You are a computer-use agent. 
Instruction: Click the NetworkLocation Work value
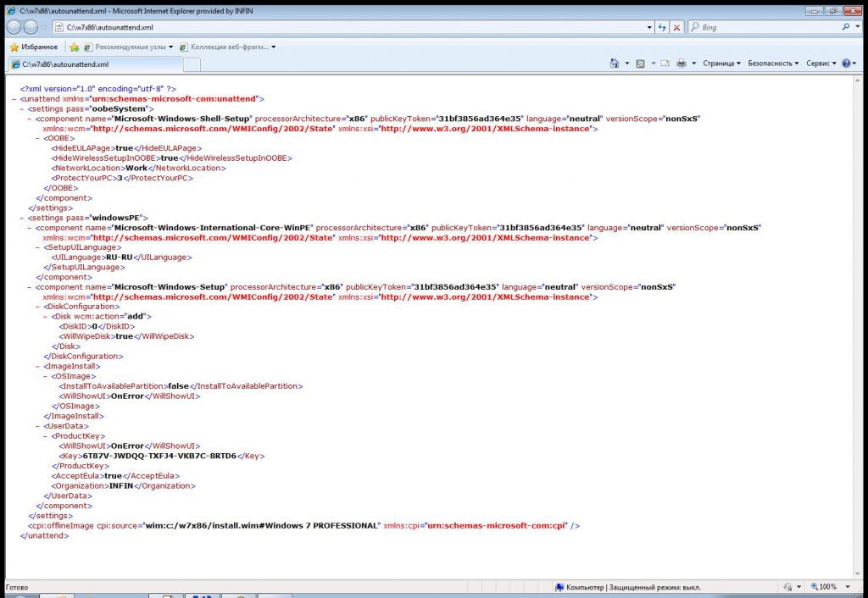click(136, 169)
